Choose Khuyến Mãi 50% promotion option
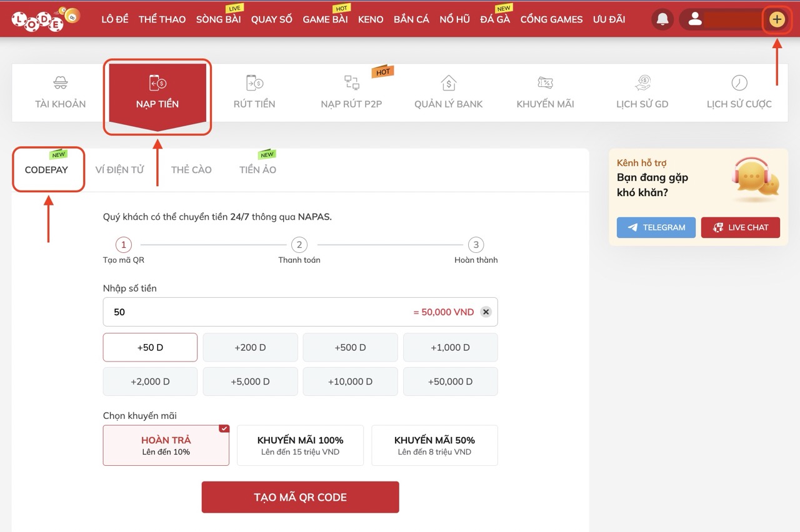Screen dimensions: 800x532 click(x=434, y=445)
